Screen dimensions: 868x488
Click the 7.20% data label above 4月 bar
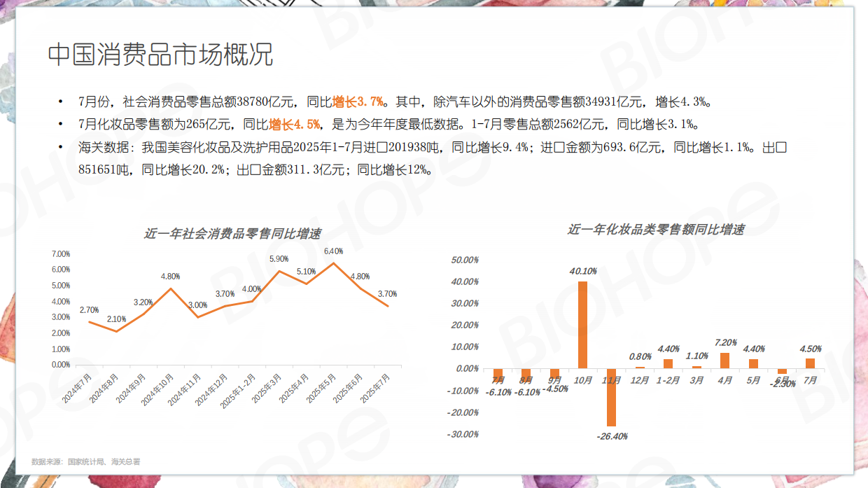[725, 343]
